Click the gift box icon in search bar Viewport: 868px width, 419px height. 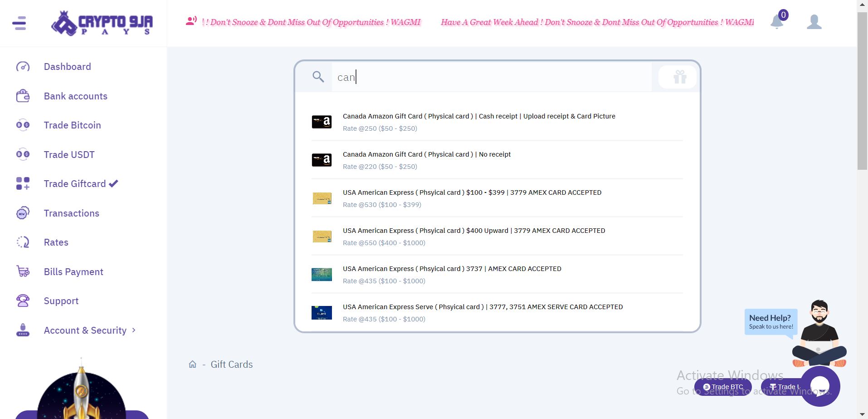(x=679, y=77)
